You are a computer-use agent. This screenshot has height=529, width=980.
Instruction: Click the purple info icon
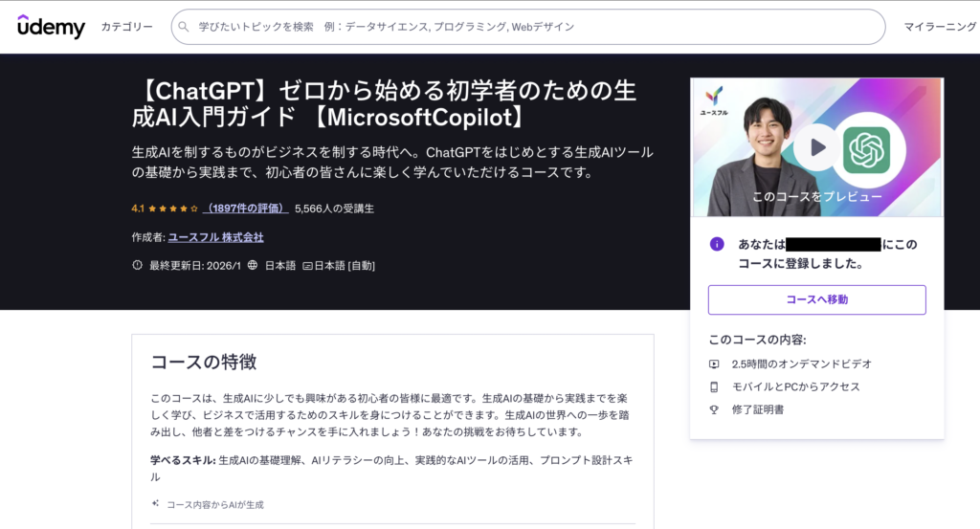click(717, 244)
